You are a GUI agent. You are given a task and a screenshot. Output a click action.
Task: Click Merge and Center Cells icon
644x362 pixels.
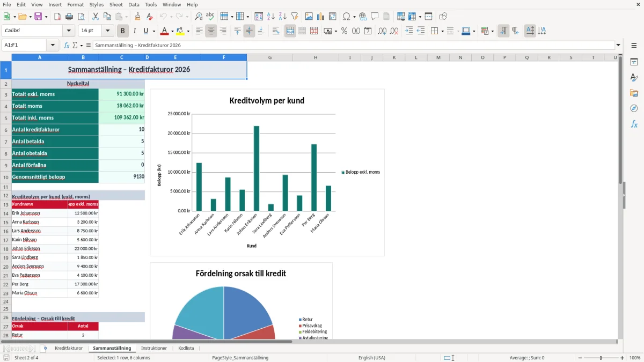pyautogui.click(x=290, y=31)
